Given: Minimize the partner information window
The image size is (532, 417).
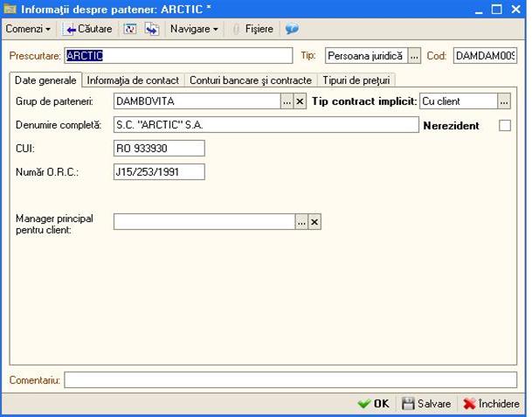Looking at the screenshot, I should pyautogui.click(x=479, y=10).
